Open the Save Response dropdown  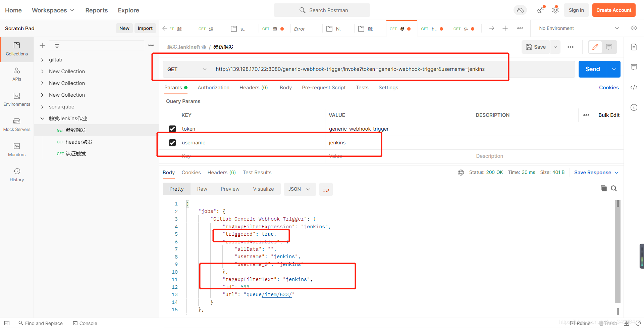coord(596,173)
